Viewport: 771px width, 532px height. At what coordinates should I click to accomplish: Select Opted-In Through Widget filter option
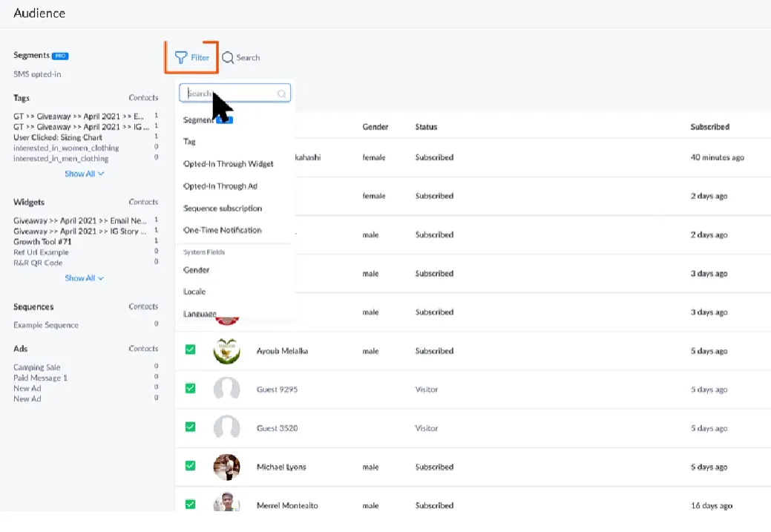229,164
